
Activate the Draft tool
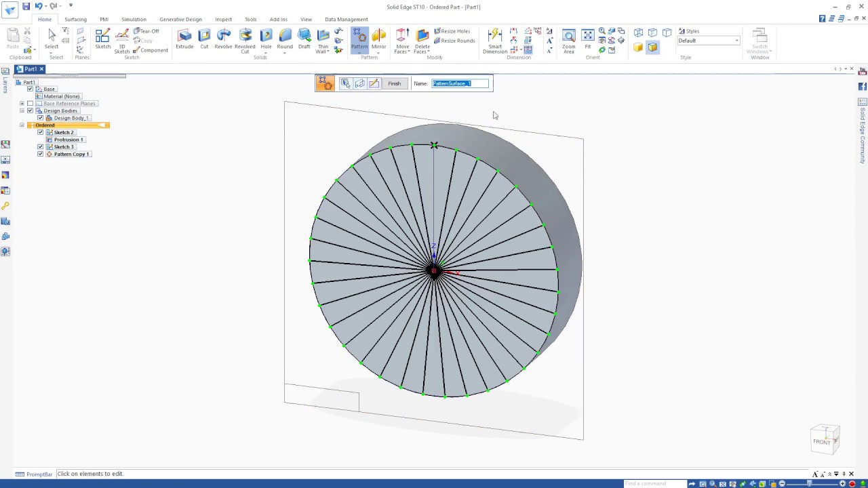pyautogui.click(x=304, y=39)
